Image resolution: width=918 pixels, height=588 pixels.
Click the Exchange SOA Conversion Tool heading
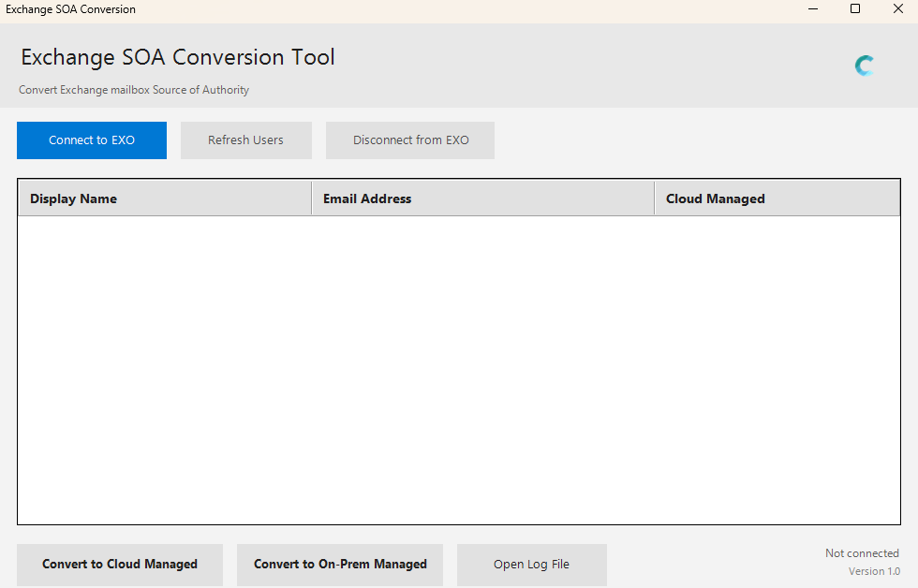coord(178,57)
